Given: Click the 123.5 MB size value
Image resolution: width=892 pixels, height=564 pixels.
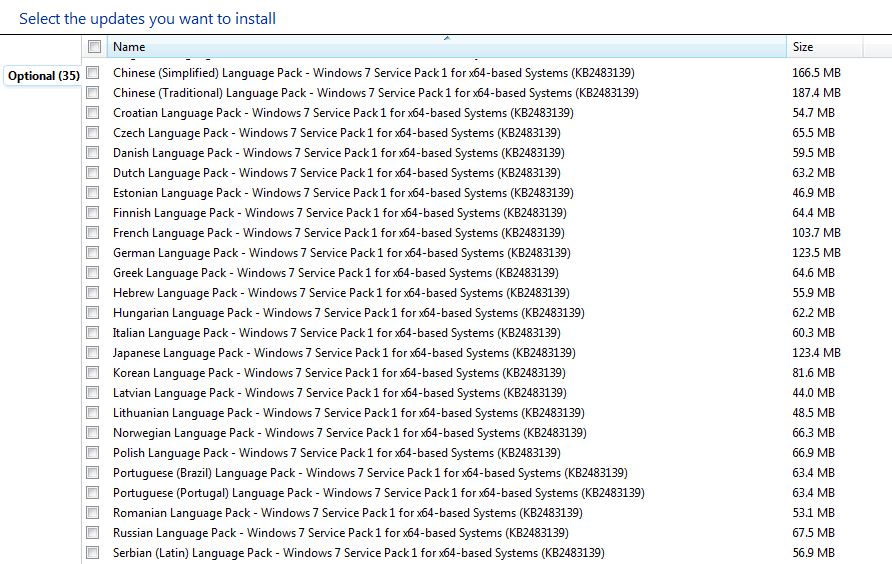Looking at the screenshot, I should coord(816,252).
